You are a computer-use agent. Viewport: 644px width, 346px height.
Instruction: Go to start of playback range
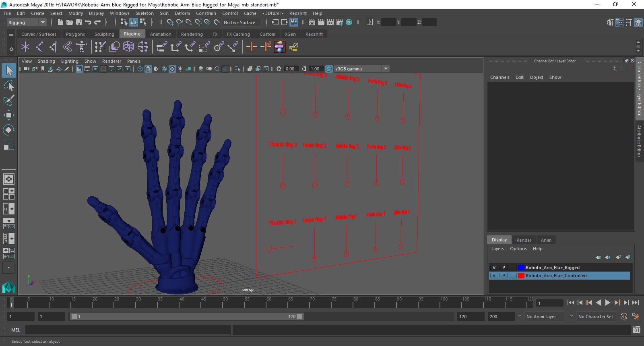[x=571, y=303]
